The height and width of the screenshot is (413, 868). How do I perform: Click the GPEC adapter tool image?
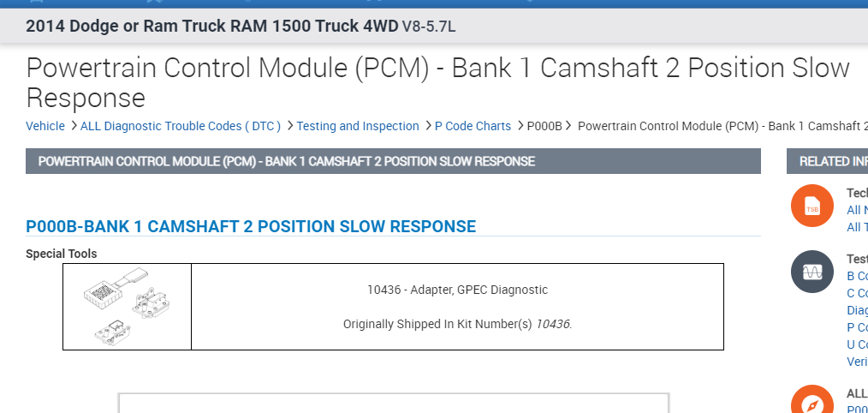(127, 307)
